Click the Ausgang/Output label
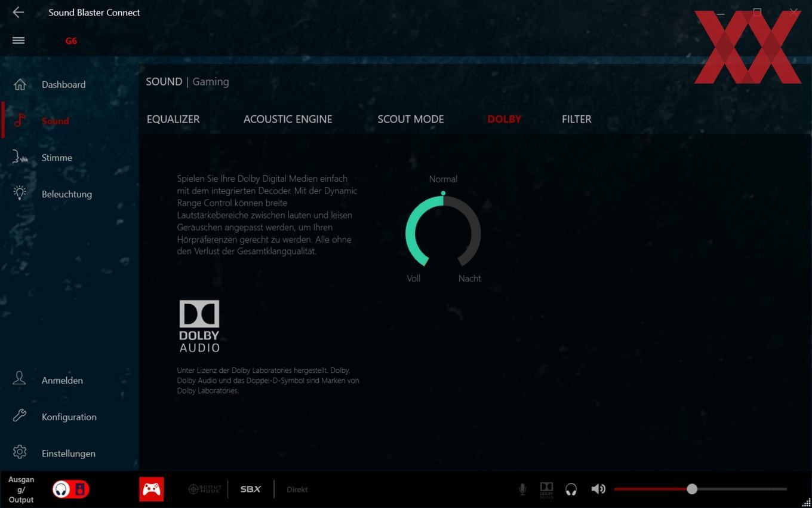Viewport: 812px width, 508px height. pyautogui.click(x=21, y=489)
